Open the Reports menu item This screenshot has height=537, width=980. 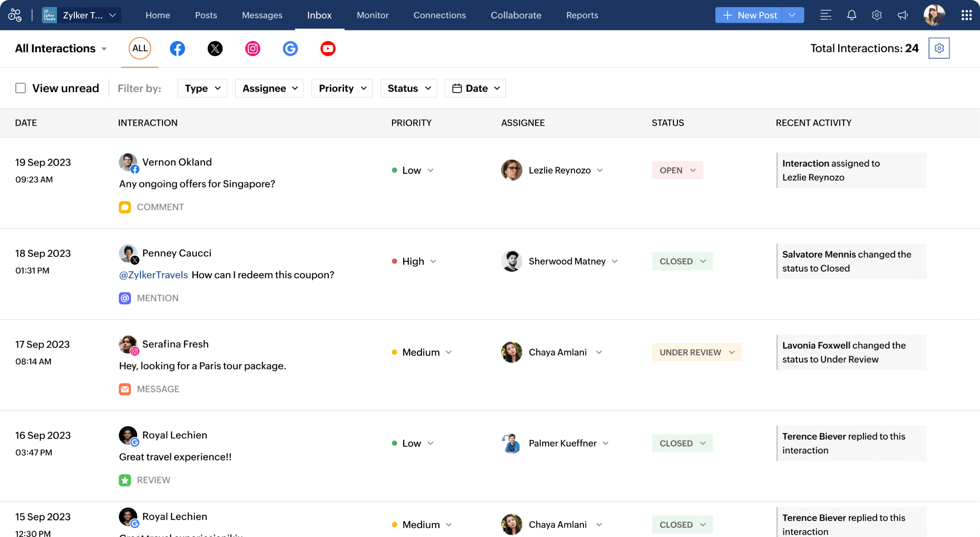582,15
